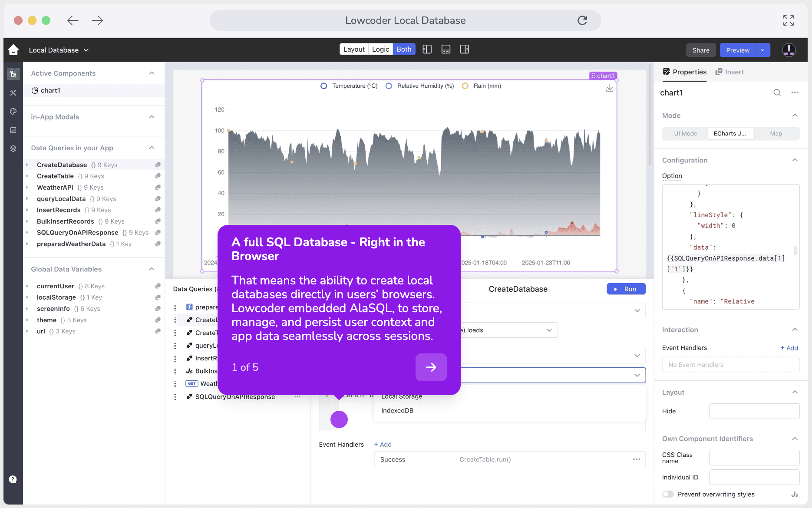Toggle Temperature (°C) legend series
Viewport: 812px width, 508px height.
pos(349,86)
